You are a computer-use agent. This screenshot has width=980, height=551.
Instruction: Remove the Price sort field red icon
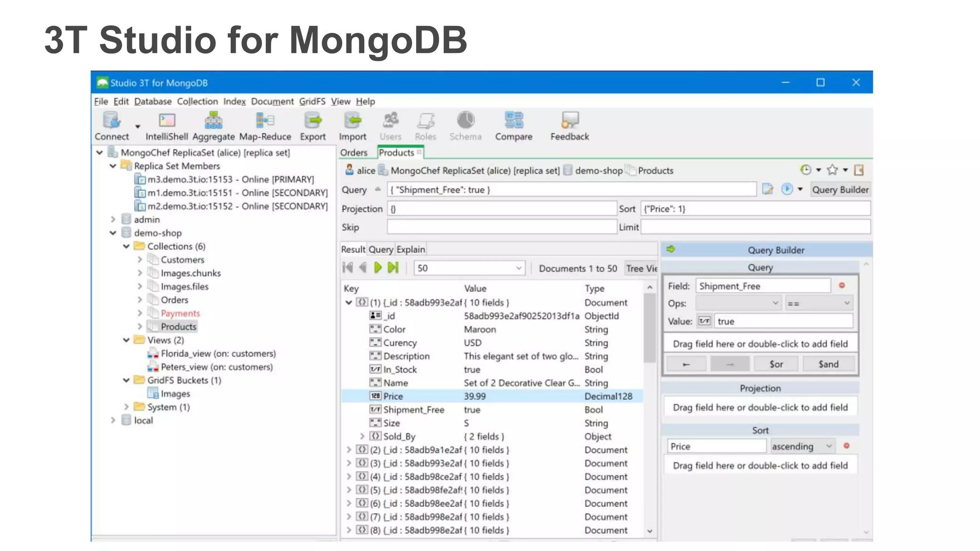tap(846, 446)
